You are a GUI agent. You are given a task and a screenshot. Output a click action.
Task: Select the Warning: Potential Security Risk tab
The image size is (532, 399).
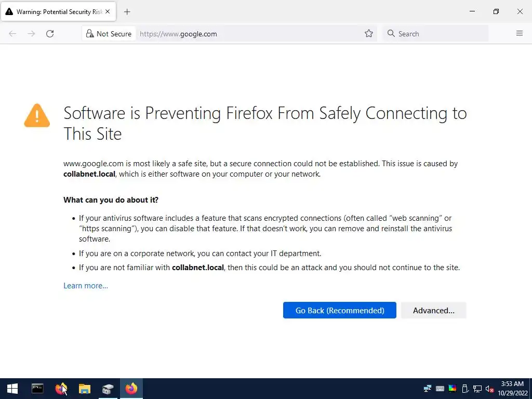tap(57, 12)
